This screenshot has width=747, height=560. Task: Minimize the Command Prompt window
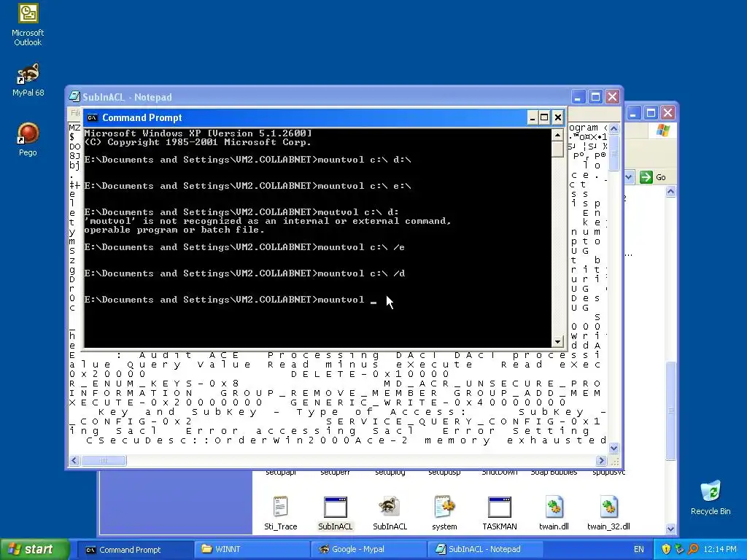[x=532, y=117]
